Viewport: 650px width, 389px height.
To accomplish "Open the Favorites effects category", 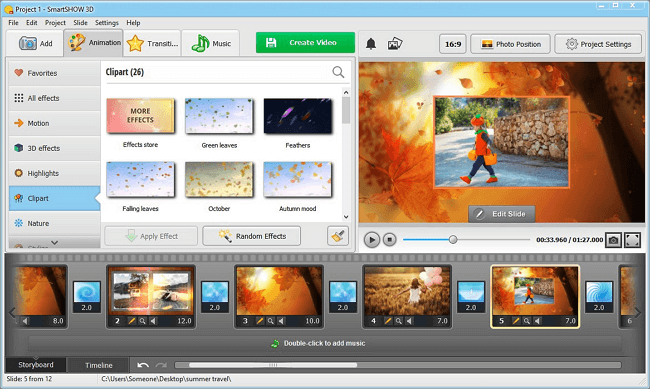I will [54, 73].
